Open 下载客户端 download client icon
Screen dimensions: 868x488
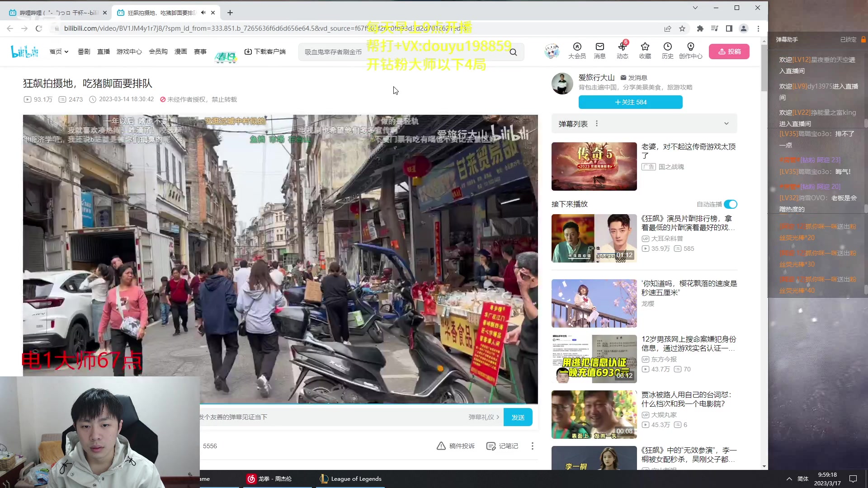248,51
